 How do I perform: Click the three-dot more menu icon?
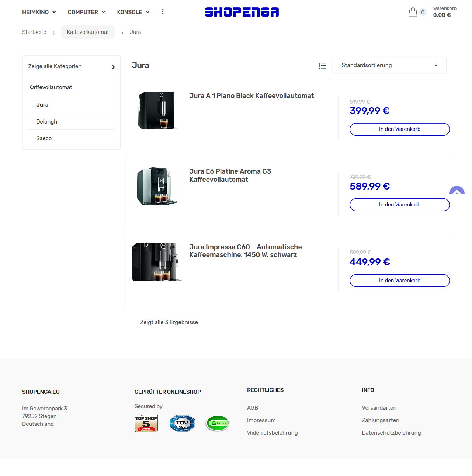point(163,11)
